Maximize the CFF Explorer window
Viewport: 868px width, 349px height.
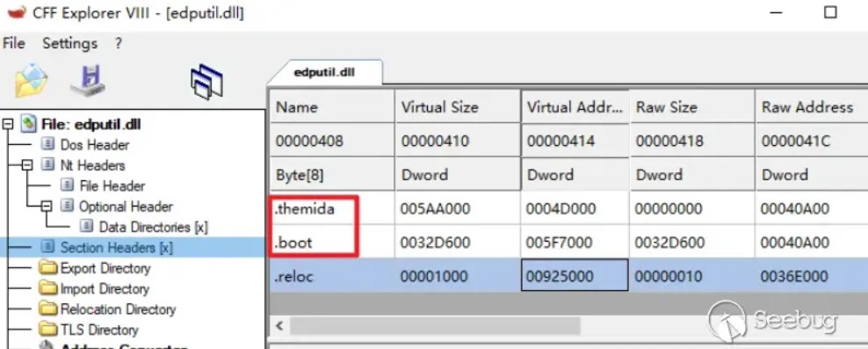point(830,12)
